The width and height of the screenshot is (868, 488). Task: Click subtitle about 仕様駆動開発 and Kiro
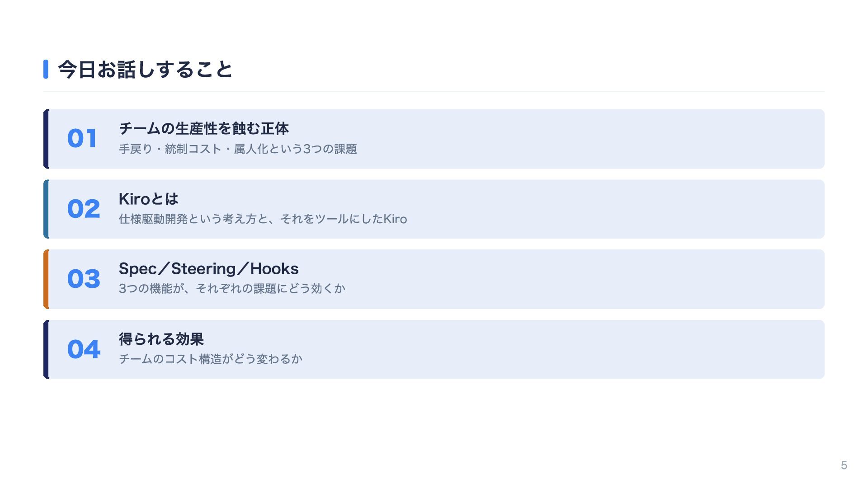[x=263, y=219]
